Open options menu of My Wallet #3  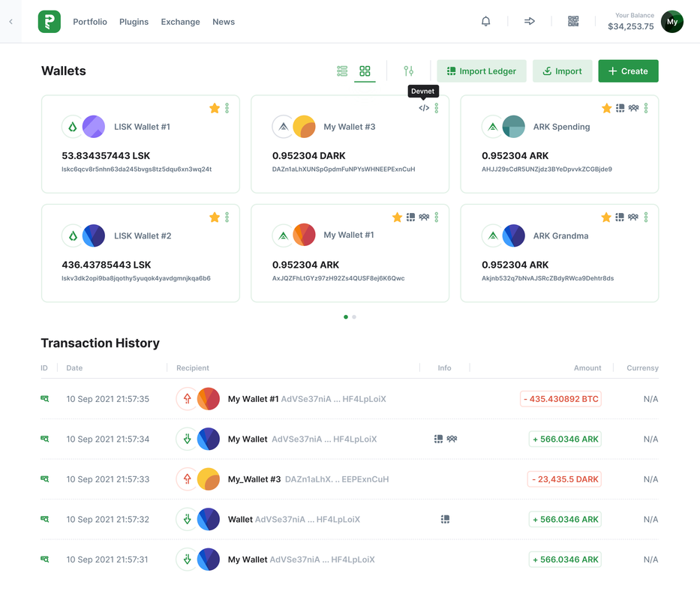436,108
